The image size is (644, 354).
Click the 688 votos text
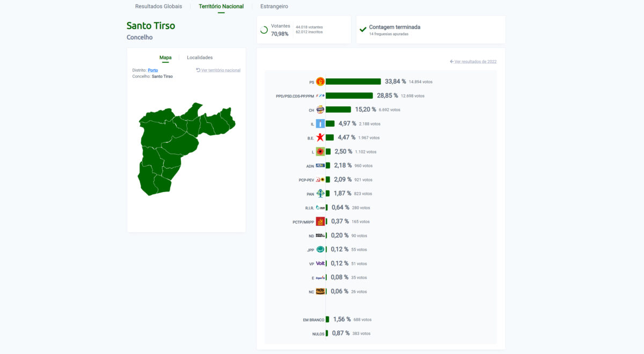point(362,320)
